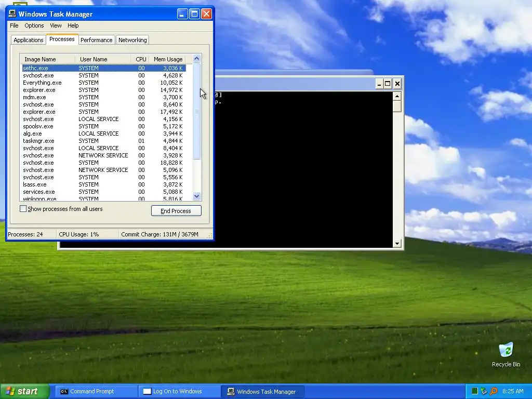Click the CPU Usage: 1% status entry

79,234
